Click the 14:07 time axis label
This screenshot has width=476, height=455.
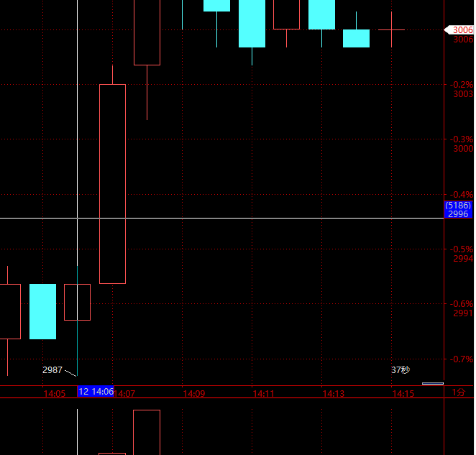point(124,394)
